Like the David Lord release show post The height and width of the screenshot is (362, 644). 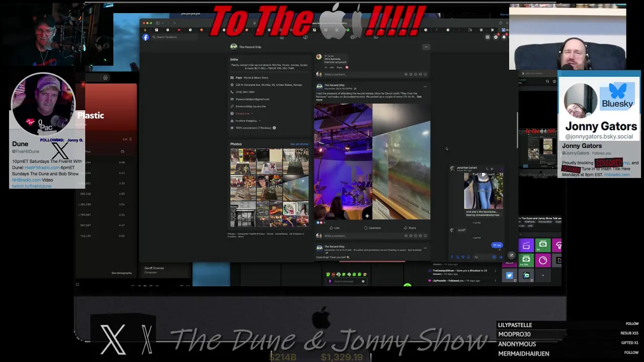point(335,228)
